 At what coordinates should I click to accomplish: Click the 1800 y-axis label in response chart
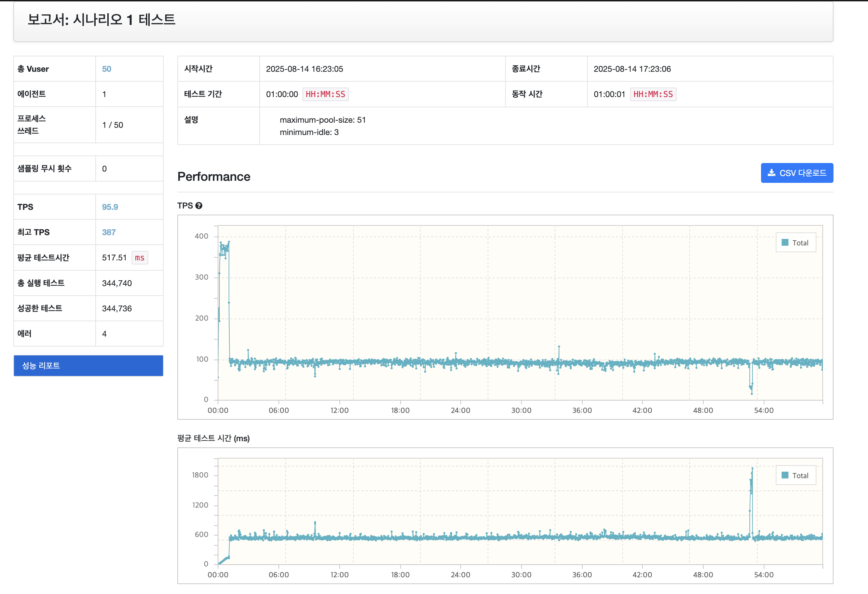(x=200, y=475)
